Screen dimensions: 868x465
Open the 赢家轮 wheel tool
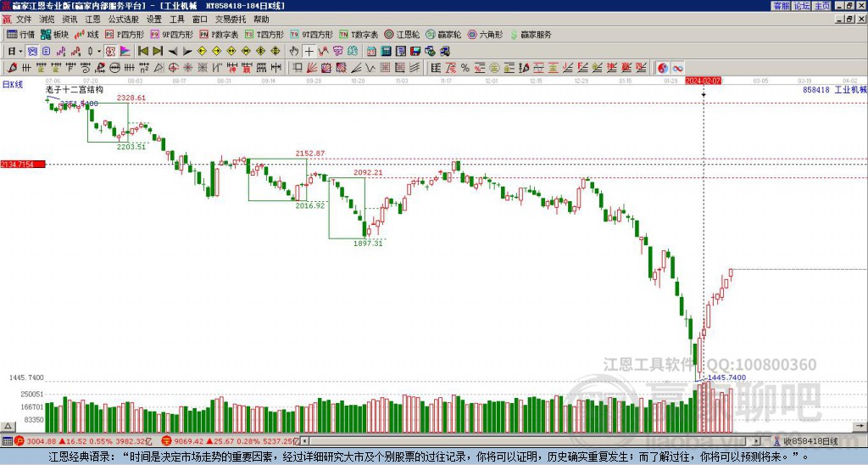[x=443, y=34]
